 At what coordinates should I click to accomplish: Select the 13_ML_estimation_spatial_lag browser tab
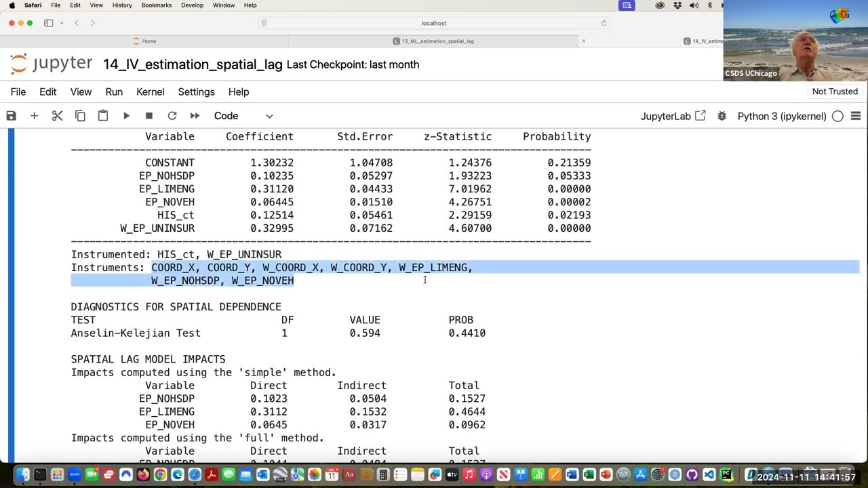click(433, 41)
